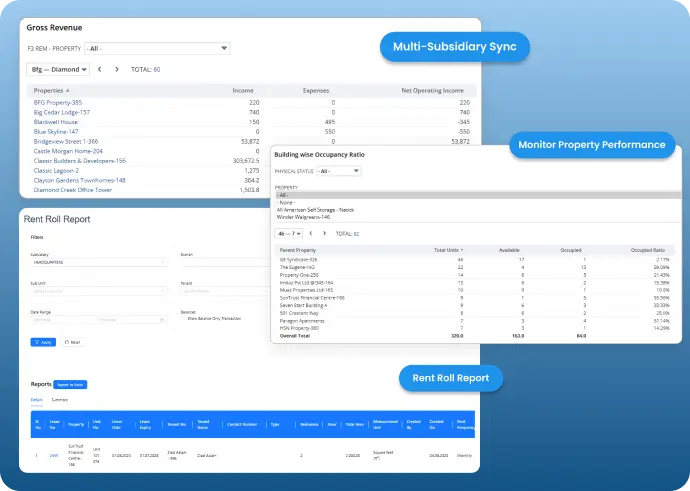This screenshot has height=491, width=690.
Task: Open Classic Builders & Developers-156 property
Action: click(x=80, y=160)
